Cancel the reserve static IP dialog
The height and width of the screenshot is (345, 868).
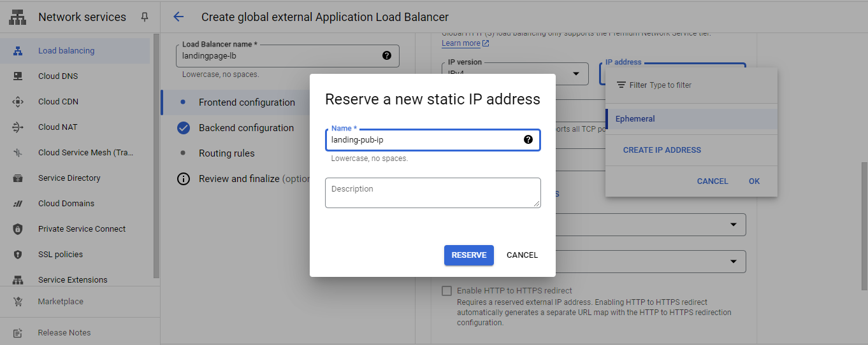point(522,255)
